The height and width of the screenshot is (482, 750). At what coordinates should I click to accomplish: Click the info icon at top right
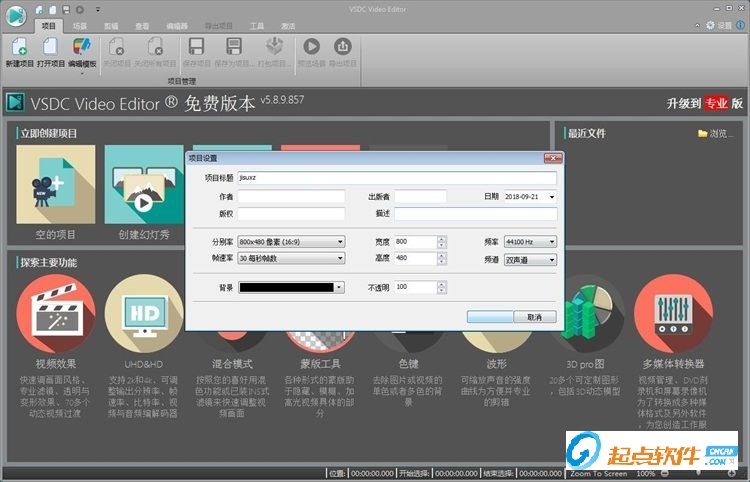tap(740, 25)
